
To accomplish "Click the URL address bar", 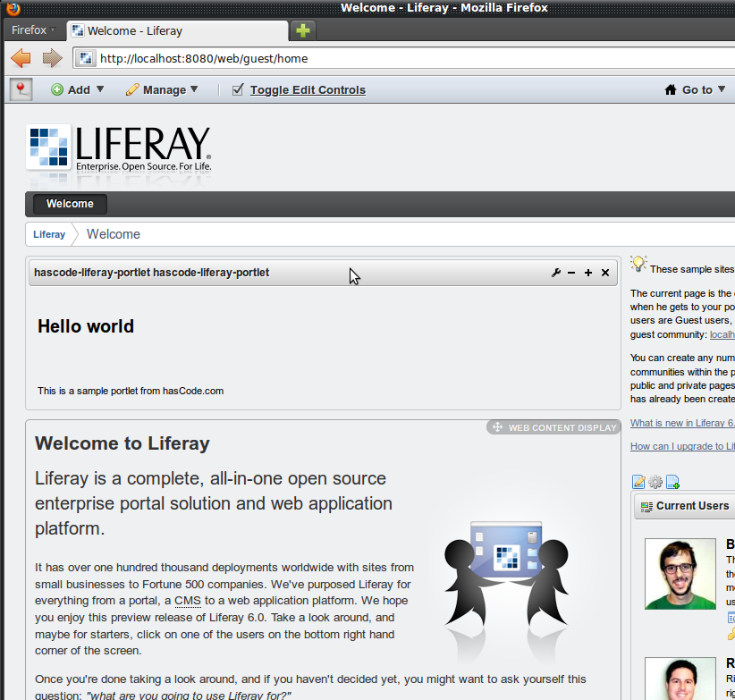I will (402, 59).
